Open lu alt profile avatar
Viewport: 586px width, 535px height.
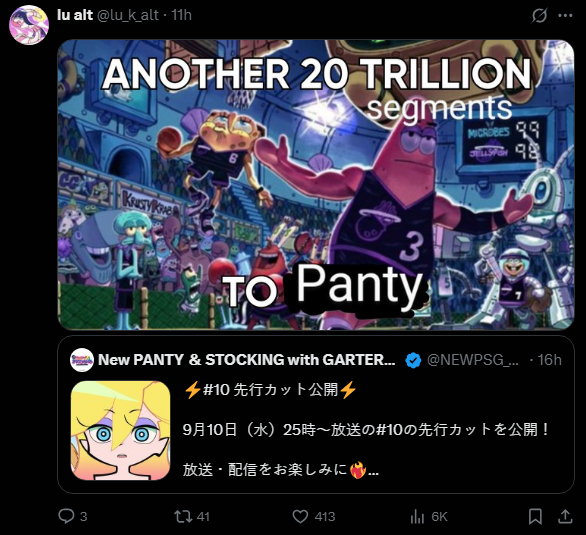(x=29, y=25)
